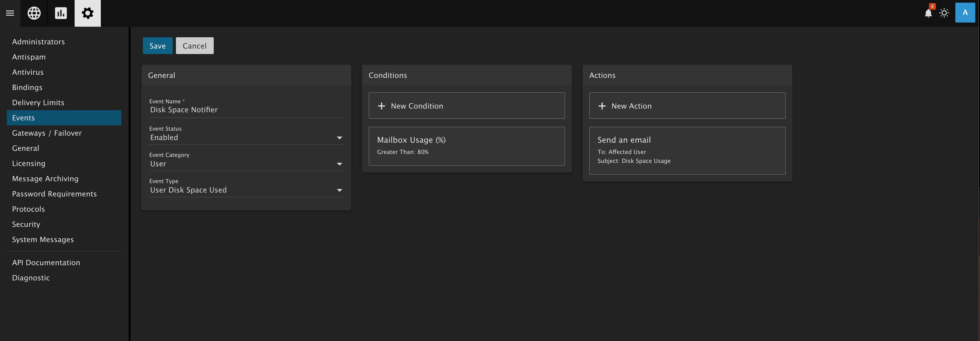The image size is (980, 341).
Task: Open the Send an email action card
Action: coord(687,151)
